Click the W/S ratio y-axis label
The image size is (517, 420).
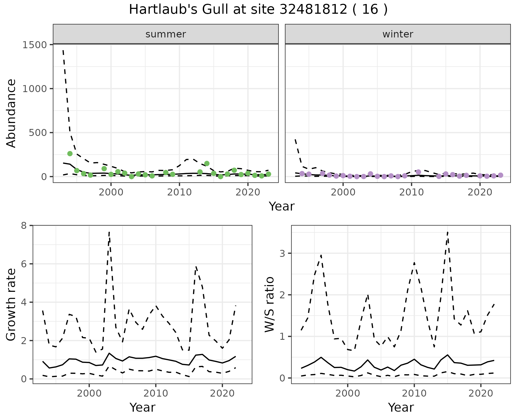tap(269, 304)
